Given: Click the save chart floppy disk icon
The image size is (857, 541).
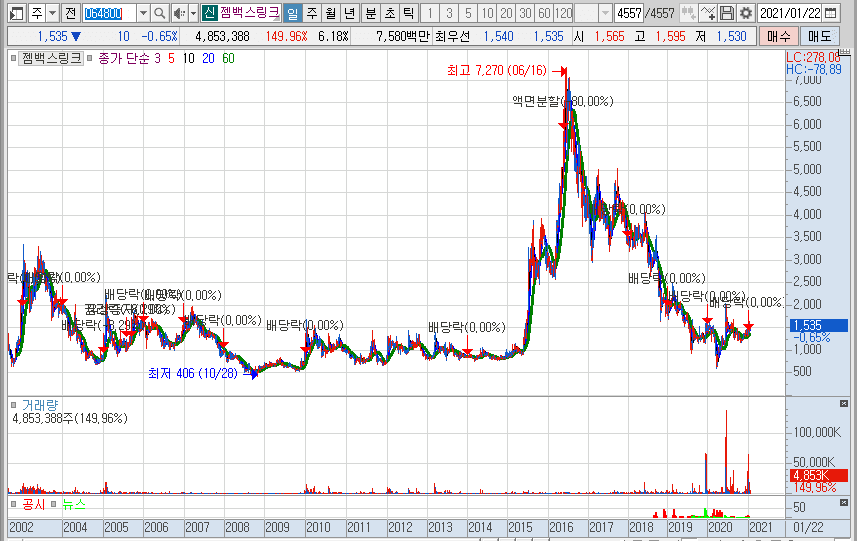Looking at the screenshot, I should coord(727,13).
